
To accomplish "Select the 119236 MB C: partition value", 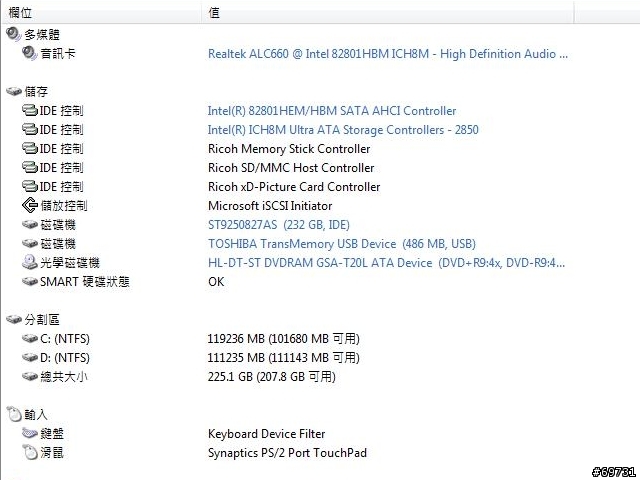I will pyautogui.click(x=283, y=339).
